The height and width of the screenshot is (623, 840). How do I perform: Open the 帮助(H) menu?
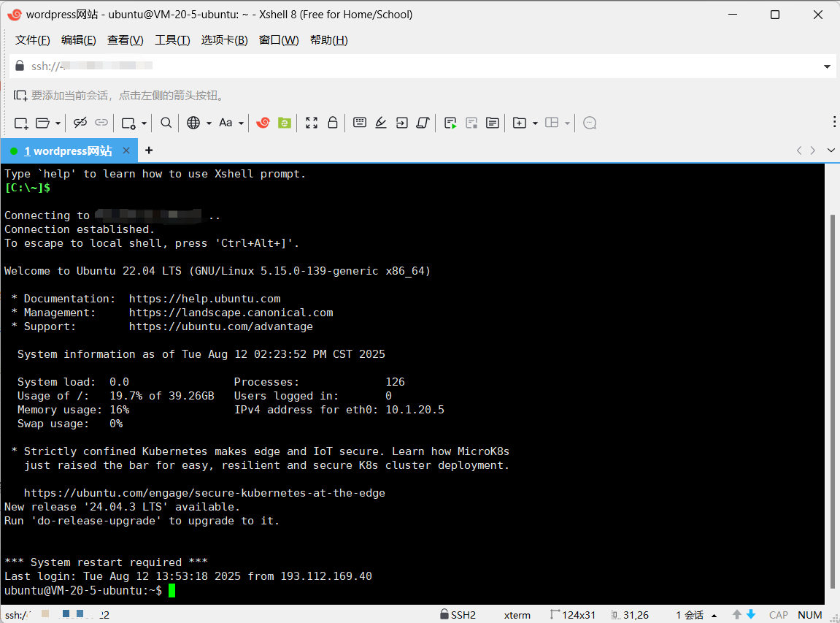(329, 40)
